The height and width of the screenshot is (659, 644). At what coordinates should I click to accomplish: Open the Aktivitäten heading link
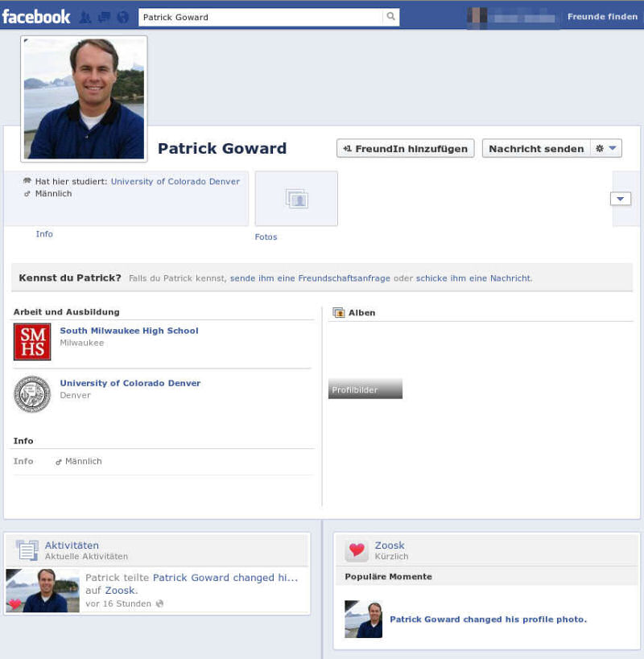(72, 546)
